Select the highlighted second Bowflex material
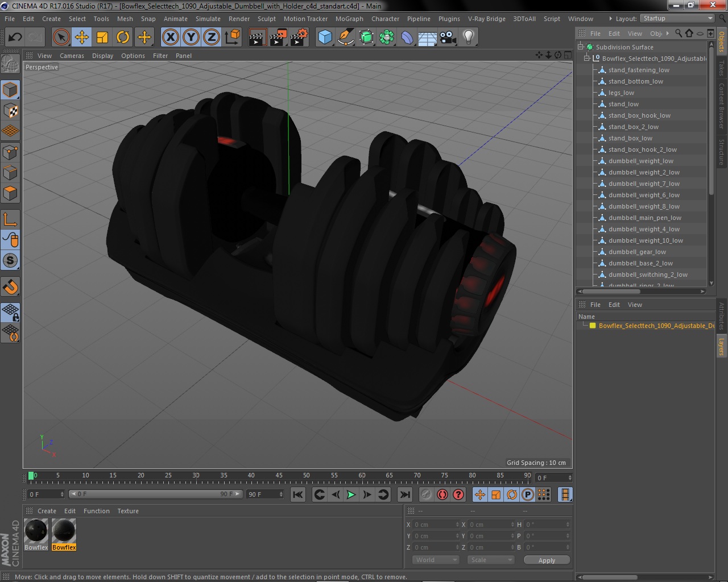The width and height of the screenshot is (728, 582). click(64, 532)
